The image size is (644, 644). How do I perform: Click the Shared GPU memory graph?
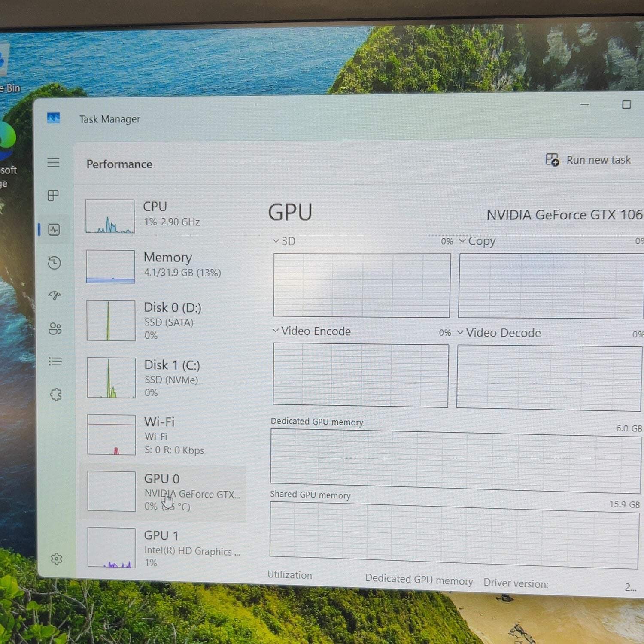coord(454,535)
